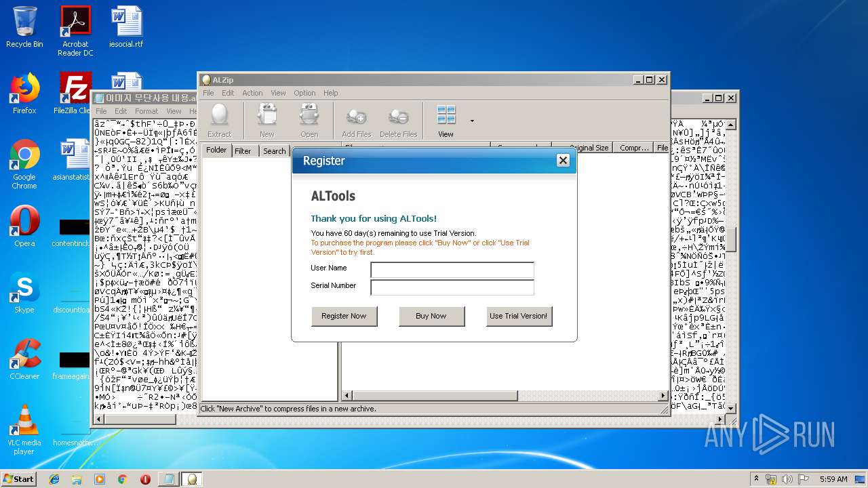Switch to the Search tab
Screen dimensions: 868x488
coord(274,151)
